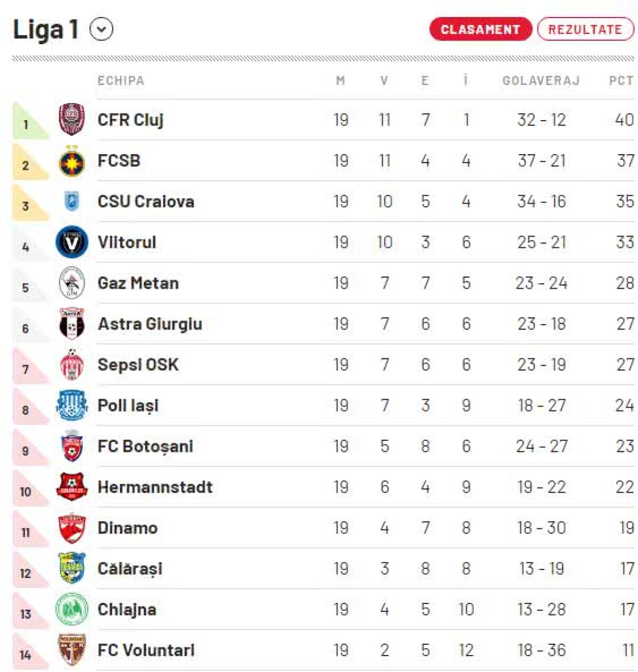Open the Călărași team name link
The width and height of the screenshot is (638, 672).
coord(130,569)
